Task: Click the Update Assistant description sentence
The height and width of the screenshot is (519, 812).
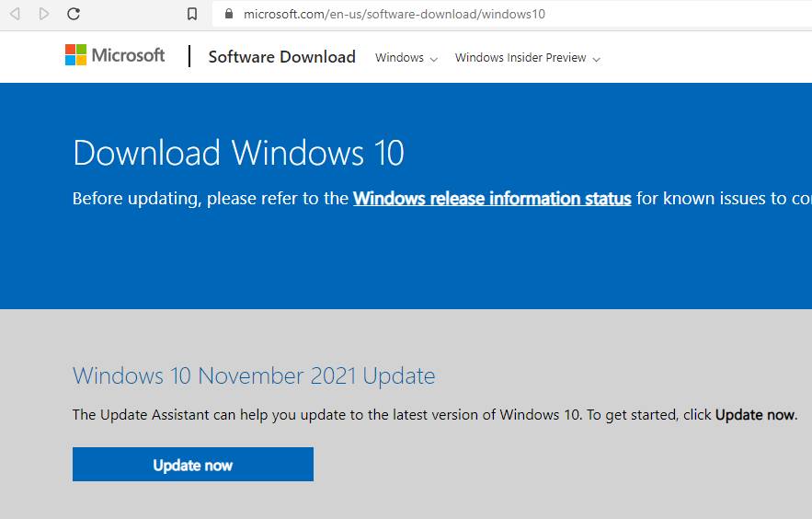Action: [x=435, y=415]
